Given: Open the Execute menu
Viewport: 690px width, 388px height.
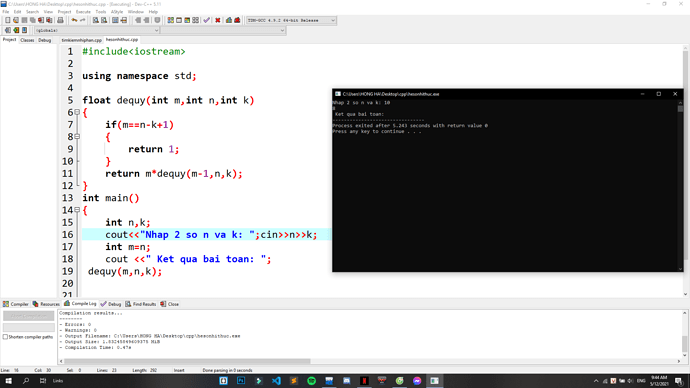Looking at the screenshot, I should tap(83, 12).
